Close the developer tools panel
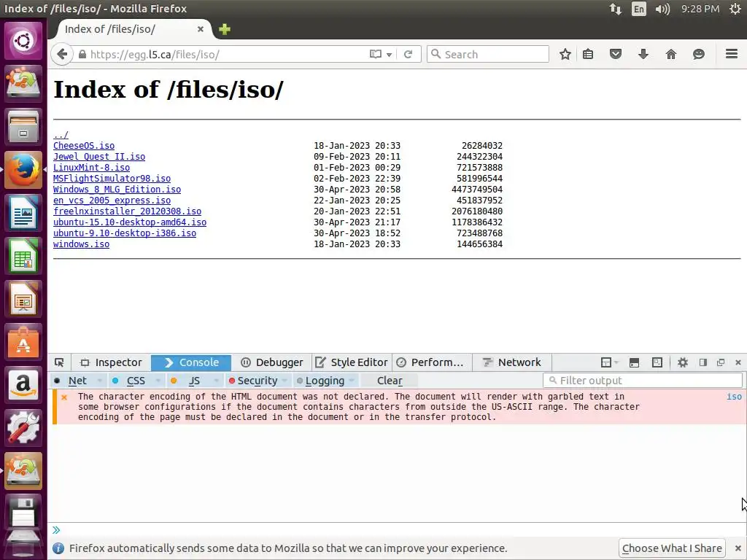Image resolution: width=747 pixels, height=560 pixels. click(738, 363)
